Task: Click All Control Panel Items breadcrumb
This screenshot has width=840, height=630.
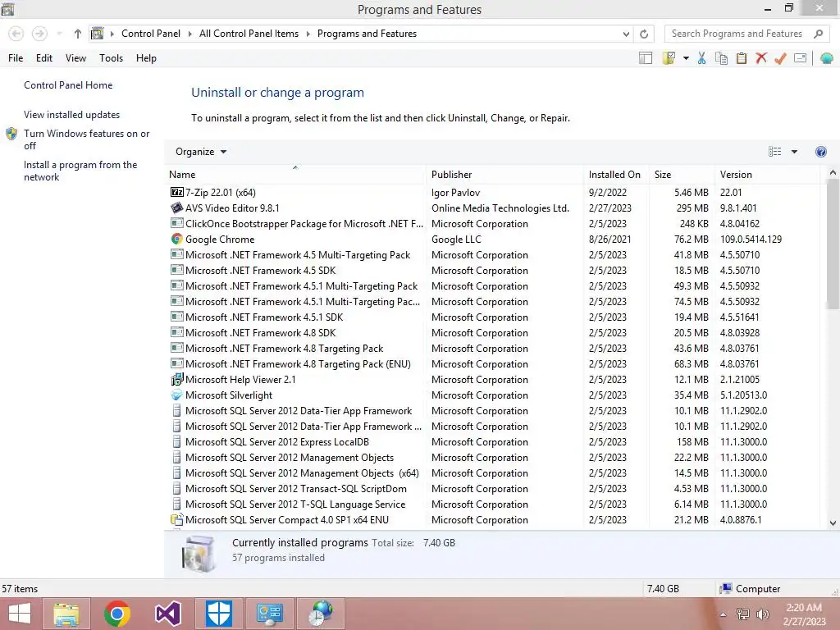Action: [249, 33]
